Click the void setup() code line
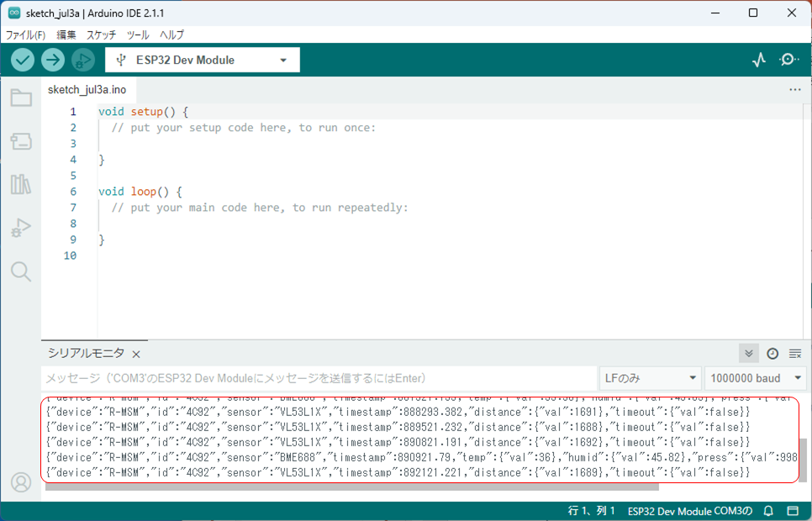812x521 pixels. click(x=144, y=112)
